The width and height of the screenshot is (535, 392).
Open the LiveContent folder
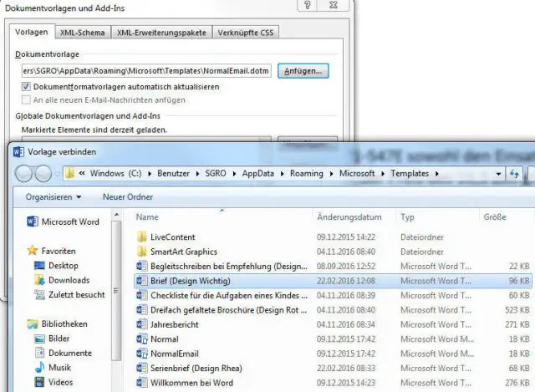click(141, 237)
